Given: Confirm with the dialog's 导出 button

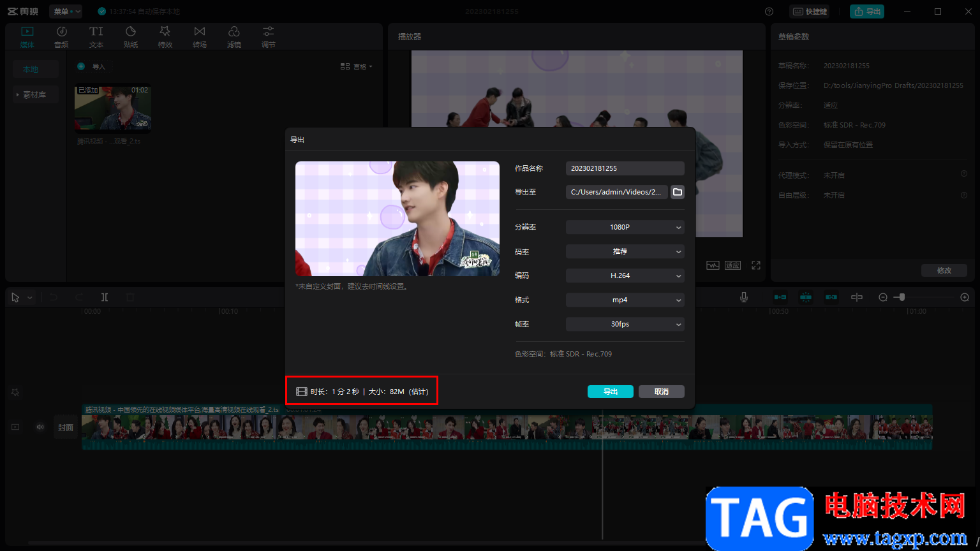Looking at the screenshot, I should 611,392.
